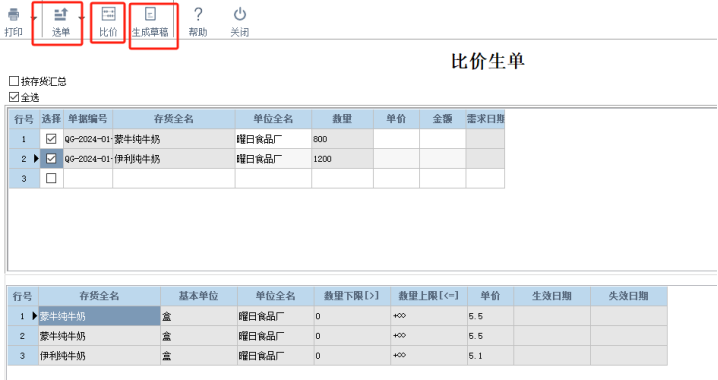
Task: Click 金额 cell for 1200 quantity row
Action: coord(443,158)
